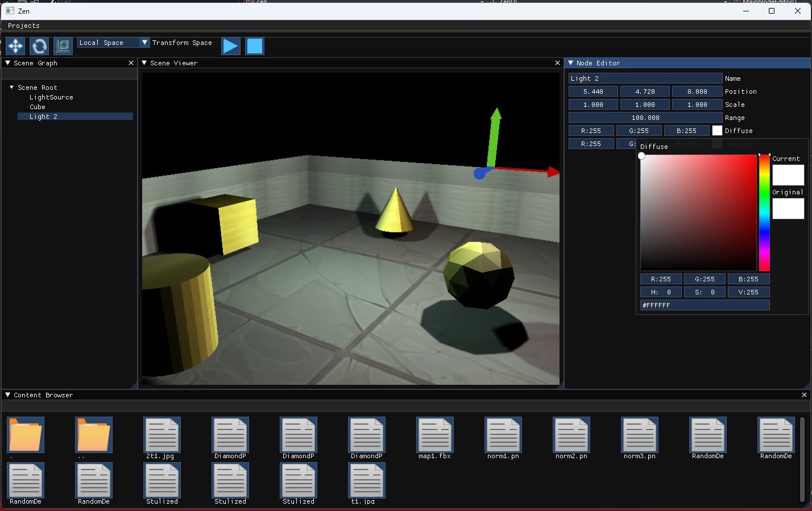Click the Name field containing Light 2
This screenshot has width=812, height=511.
click(x=645, y=78)
